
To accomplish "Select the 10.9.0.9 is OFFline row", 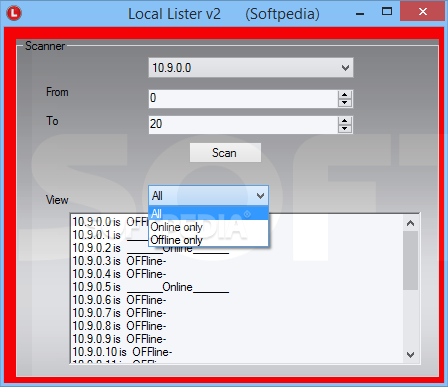I will pyautogui.click(x=237, y=339).
